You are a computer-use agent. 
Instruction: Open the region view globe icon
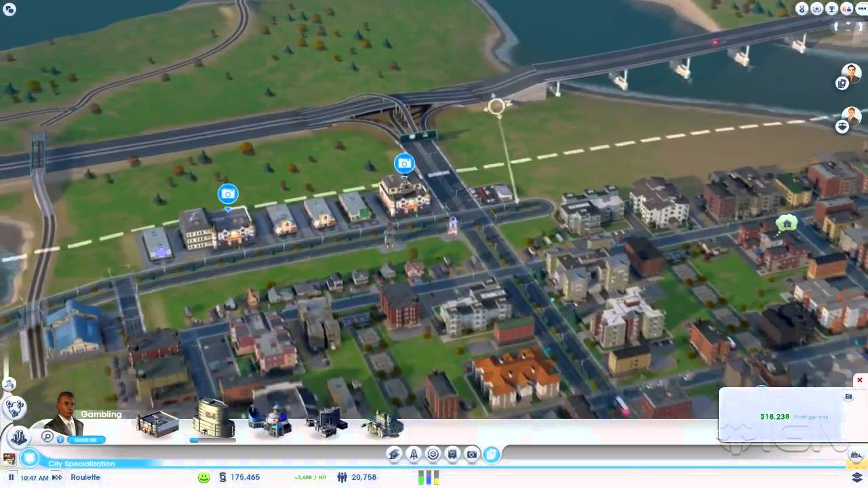9,384
